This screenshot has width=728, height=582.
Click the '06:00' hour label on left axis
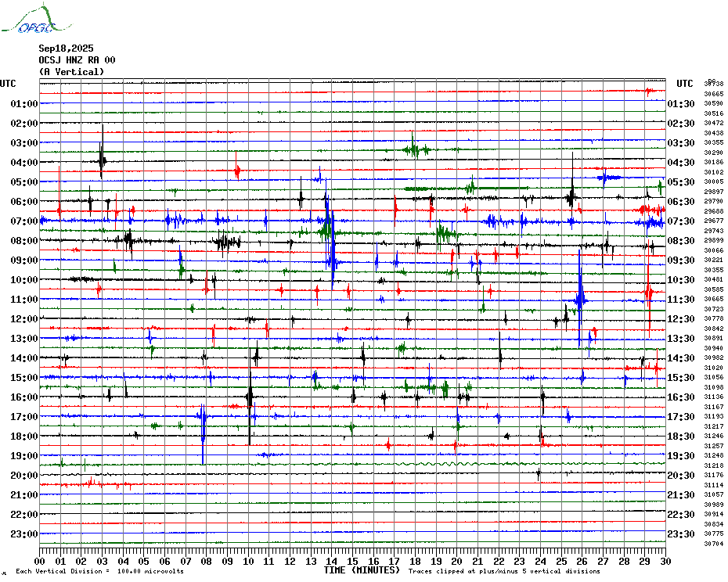coord(24,201)
